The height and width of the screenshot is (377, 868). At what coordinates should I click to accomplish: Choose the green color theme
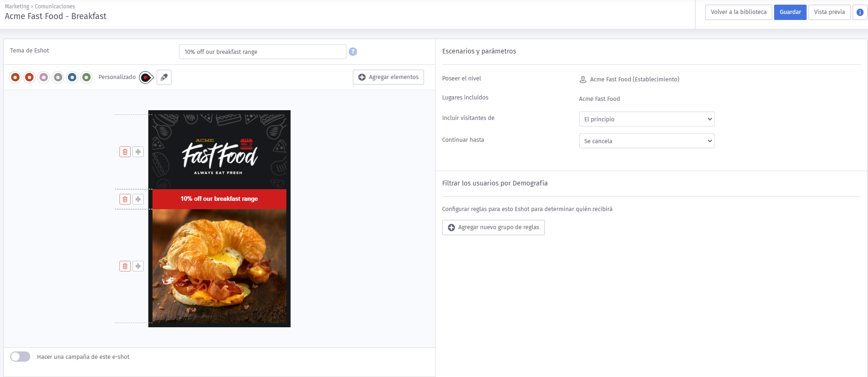(86, 77)
